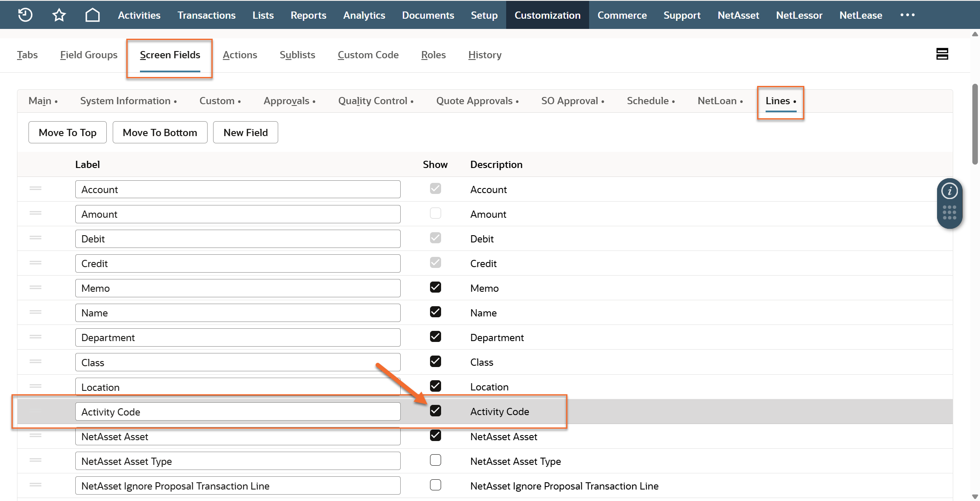This screenshot has width=980, height=501.
Task: Click into the Department label field
Action: tap(237, 337)
